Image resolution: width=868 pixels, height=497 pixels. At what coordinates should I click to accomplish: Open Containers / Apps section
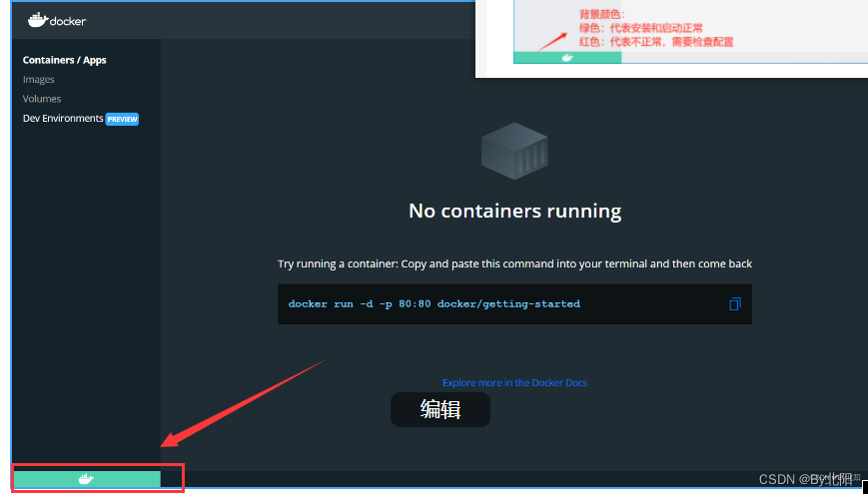(64, 60)
